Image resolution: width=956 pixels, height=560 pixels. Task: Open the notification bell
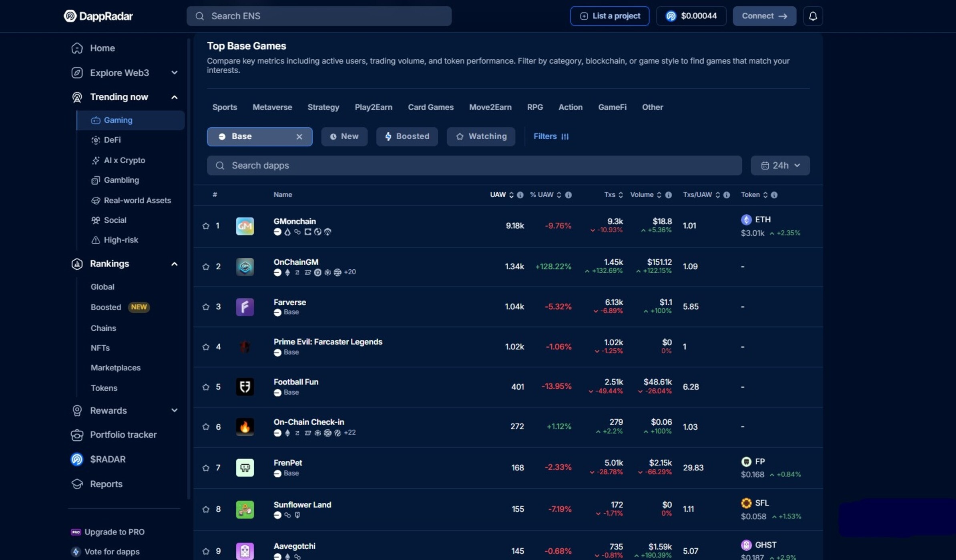click(813, 16)
